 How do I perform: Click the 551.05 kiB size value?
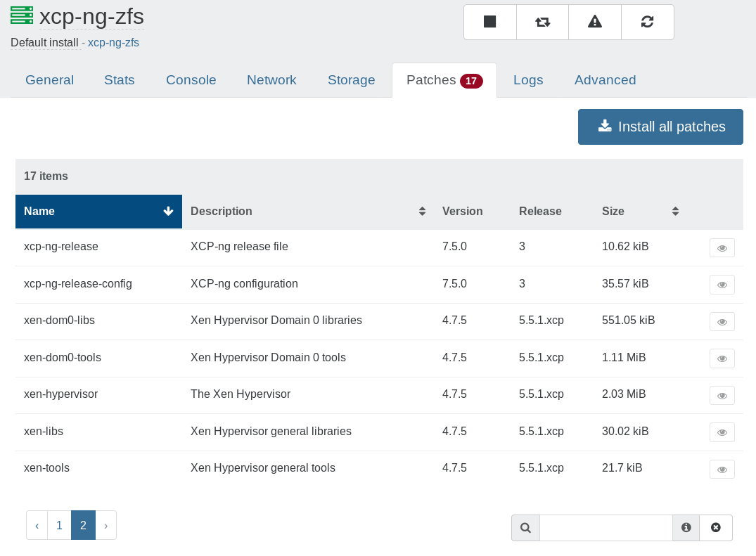[628, 321]
